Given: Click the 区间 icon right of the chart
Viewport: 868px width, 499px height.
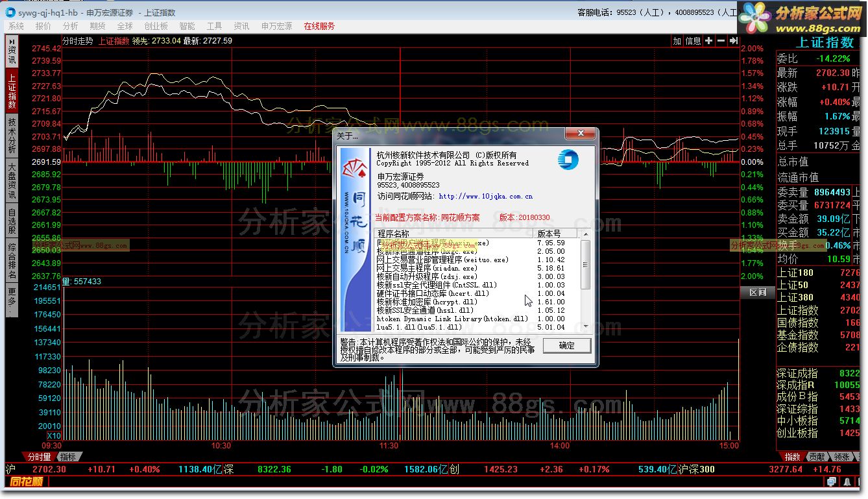Looking at the screenshot, I should pyautogui.click(x=758, y=293).
